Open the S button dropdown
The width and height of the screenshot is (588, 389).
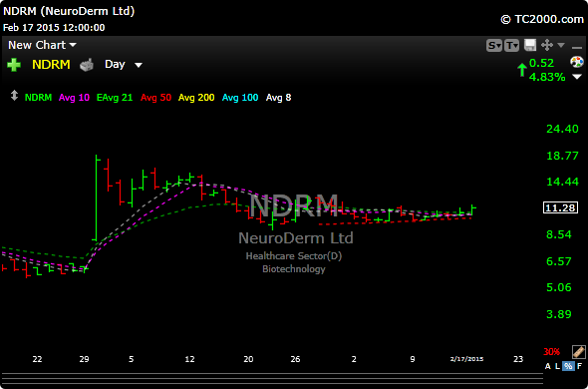point(494,46)
